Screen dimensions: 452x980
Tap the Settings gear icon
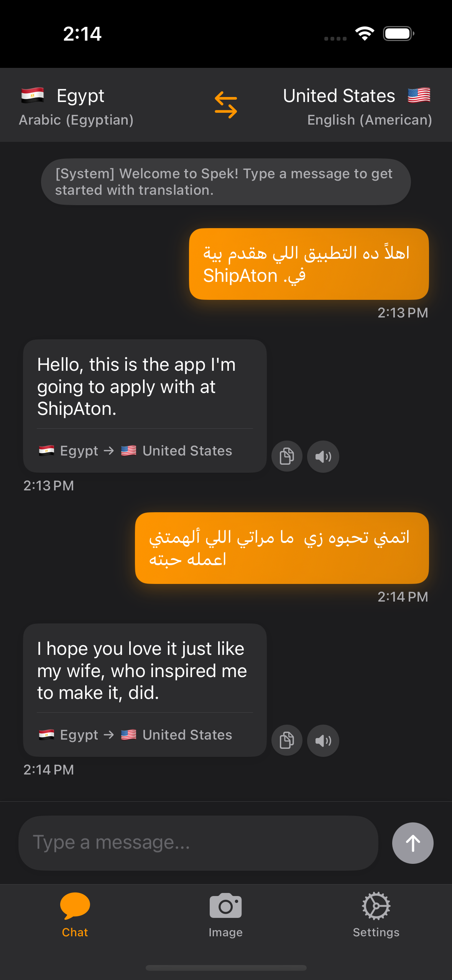pyautogui.click(x=376, y=906)
